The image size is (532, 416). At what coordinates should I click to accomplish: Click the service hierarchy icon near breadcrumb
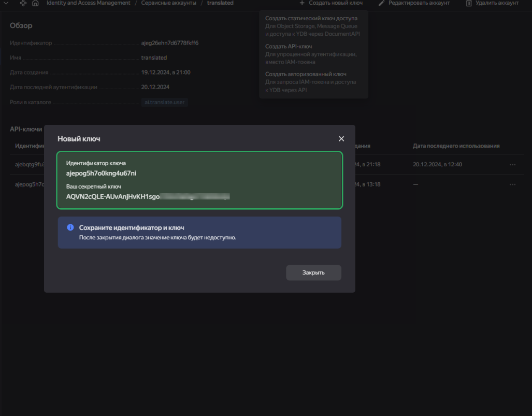click(23, 3)
